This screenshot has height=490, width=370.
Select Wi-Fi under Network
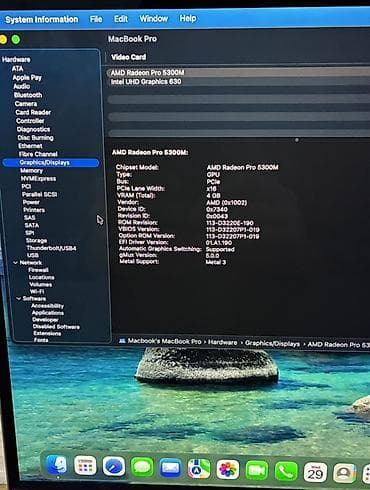click(37, 292)
